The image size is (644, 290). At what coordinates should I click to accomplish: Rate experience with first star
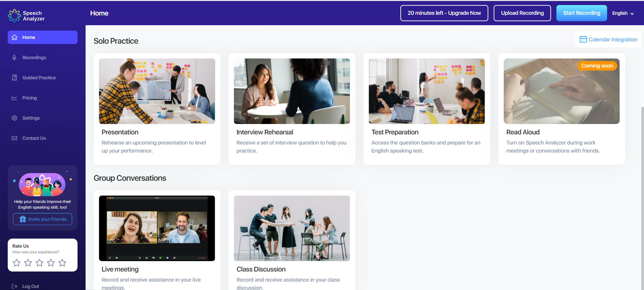[17, 263]
